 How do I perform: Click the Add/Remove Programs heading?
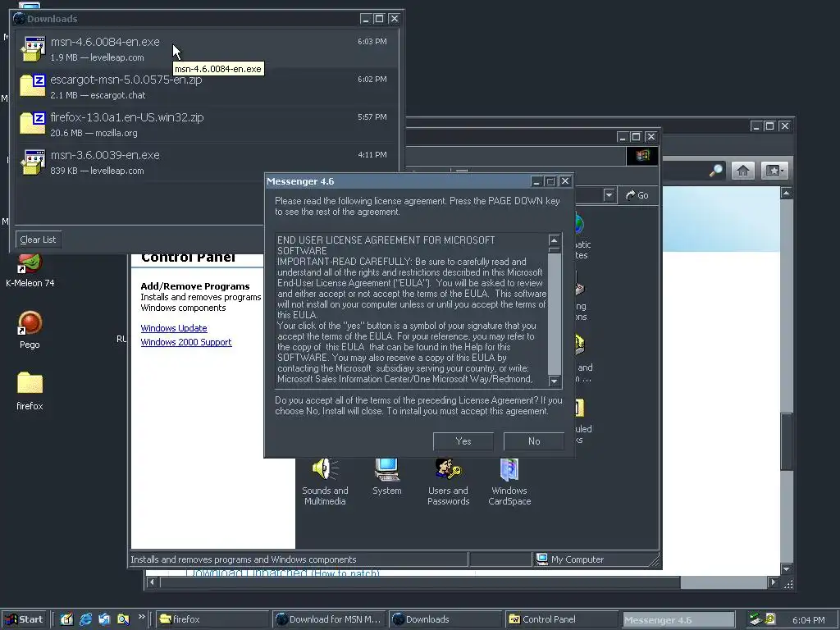pos(195,286)
